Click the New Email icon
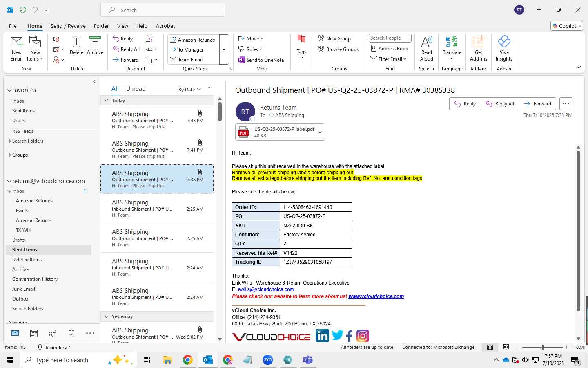Viewport: 588px width, 368px height. point(17,48)
